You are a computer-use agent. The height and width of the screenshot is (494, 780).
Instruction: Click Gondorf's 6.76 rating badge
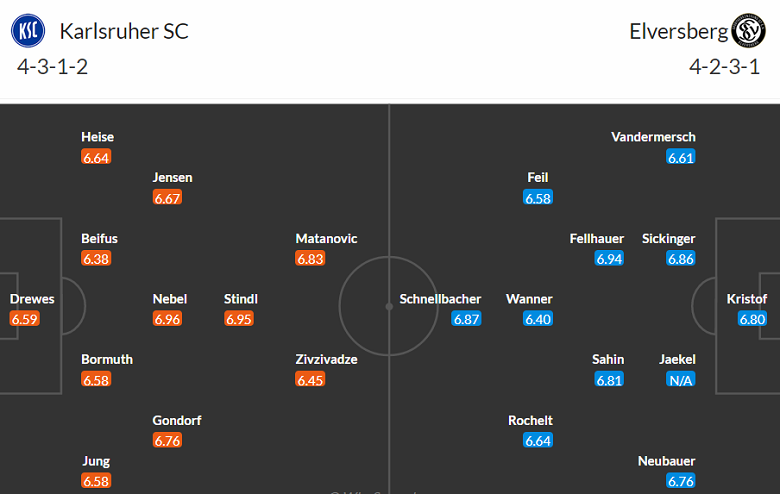pyautogui.click(x=167, y=440)
